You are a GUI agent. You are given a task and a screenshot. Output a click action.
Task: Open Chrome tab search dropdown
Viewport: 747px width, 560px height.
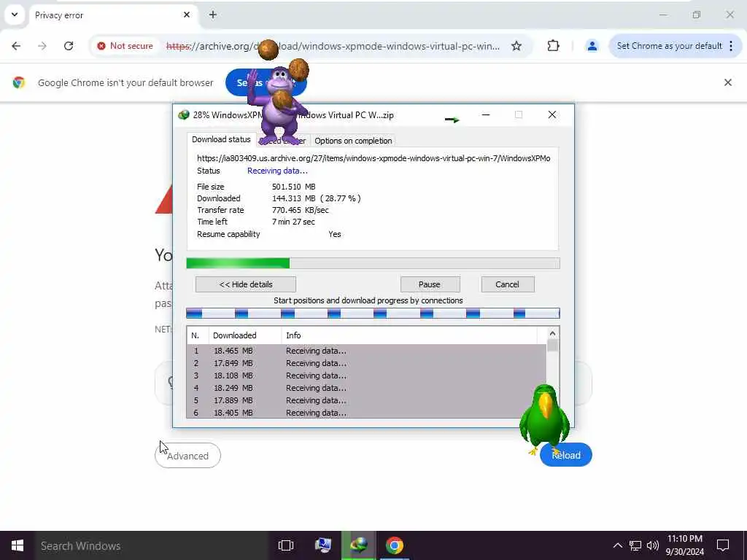pos(15,15)
